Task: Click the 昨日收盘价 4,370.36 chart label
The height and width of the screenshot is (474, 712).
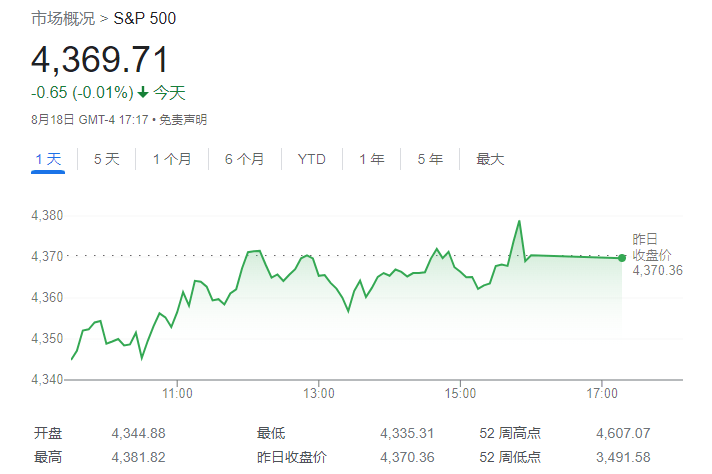Action: click(657, 255)
